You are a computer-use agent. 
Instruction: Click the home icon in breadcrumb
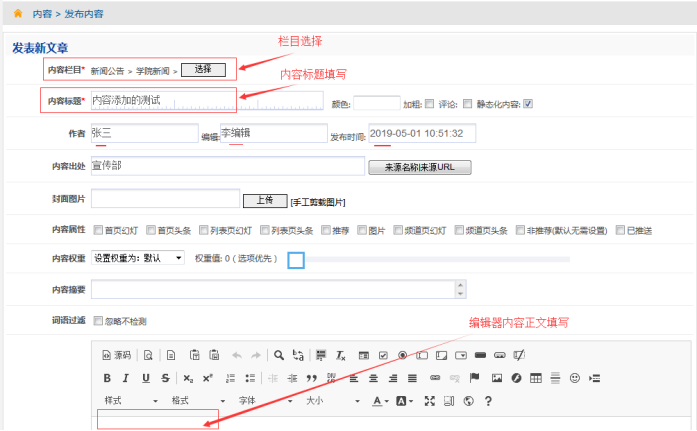pos(18,14)
